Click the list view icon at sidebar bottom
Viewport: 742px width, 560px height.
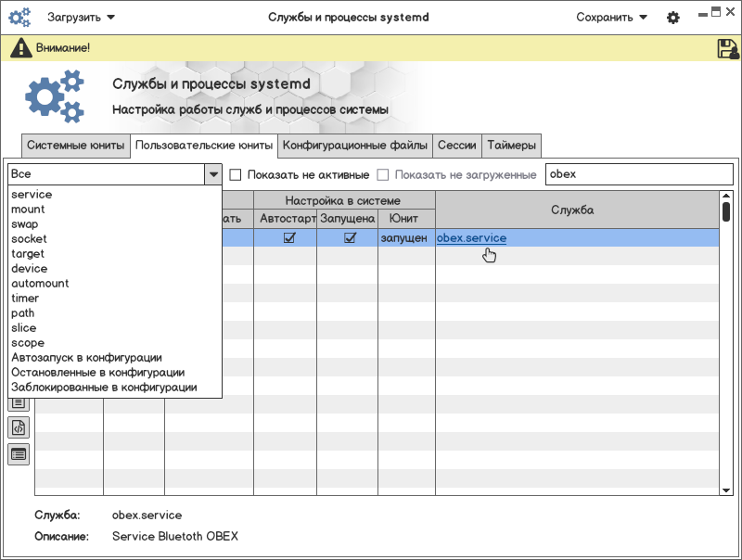point(19,453)
